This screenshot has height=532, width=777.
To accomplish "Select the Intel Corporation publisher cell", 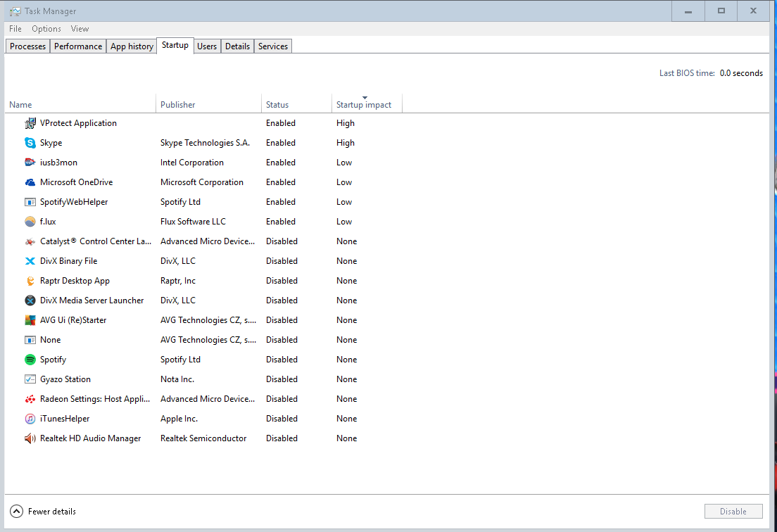I will click(x=191, y=163).
